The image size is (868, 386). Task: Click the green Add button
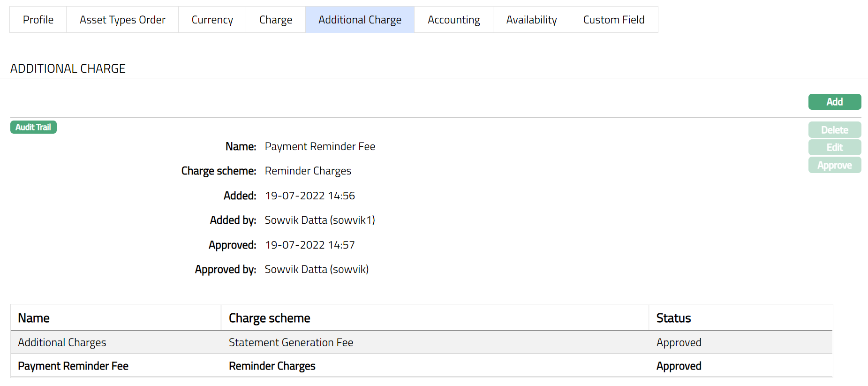(x=834, y=102)
